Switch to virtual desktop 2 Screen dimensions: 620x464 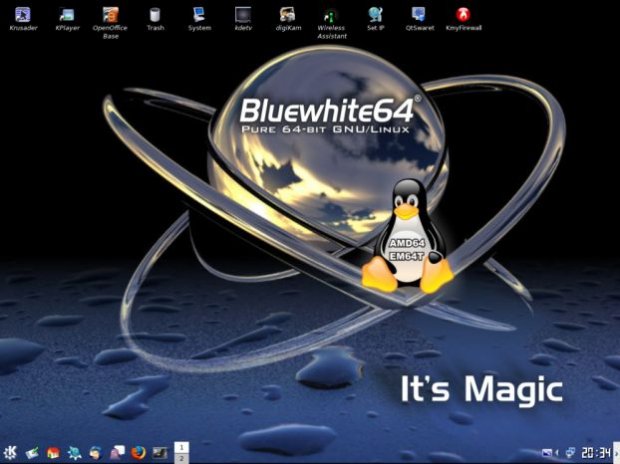pyautogui.click(x=181, y=458)
